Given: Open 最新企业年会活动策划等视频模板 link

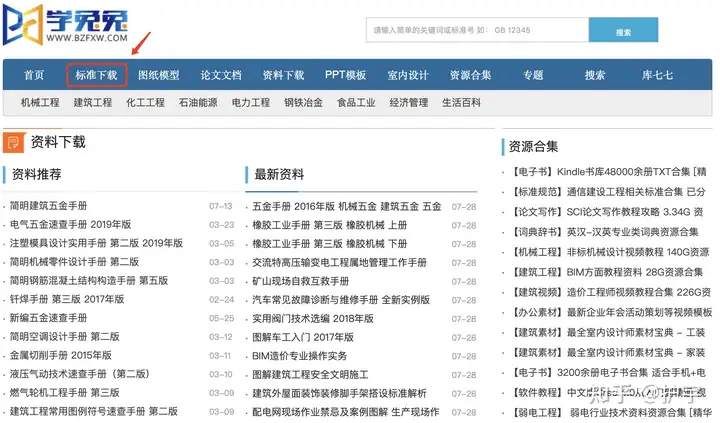Looking at the screenshot, I should [x=612, y=312].
